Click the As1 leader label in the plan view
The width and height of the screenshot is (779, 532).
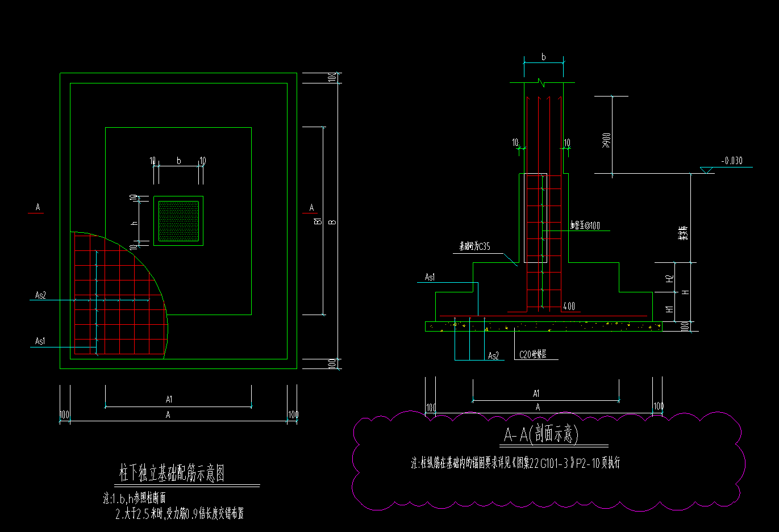click(40, 341)
